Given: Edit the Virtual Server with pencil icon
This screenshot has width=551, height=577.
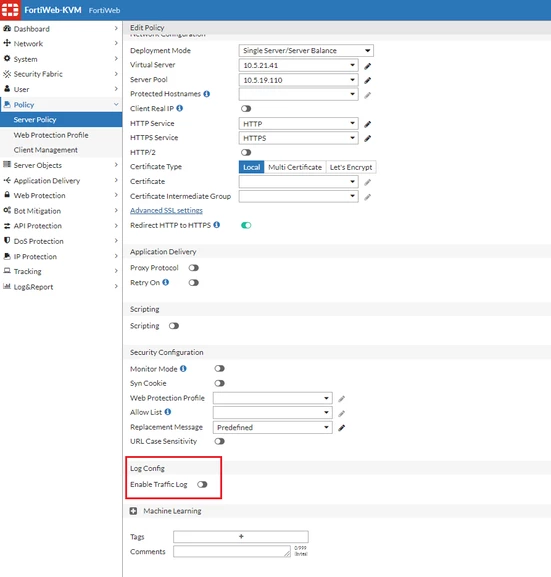Looking at the screenshot, I should coord(367,66).
